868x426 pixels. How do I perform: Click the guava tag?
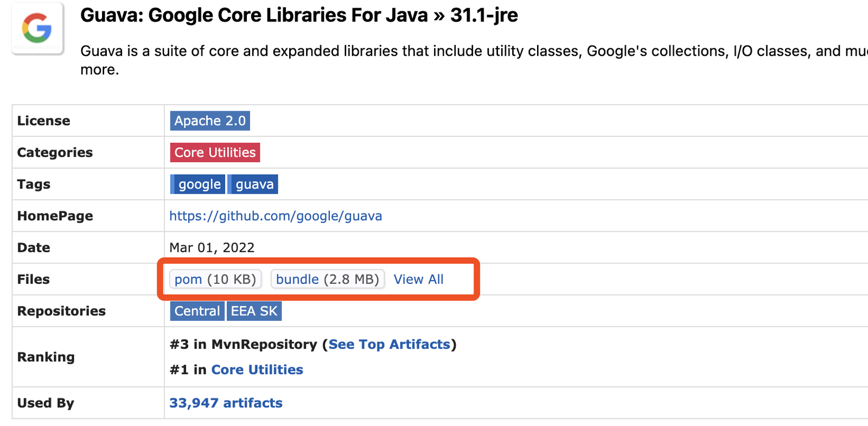254,185
